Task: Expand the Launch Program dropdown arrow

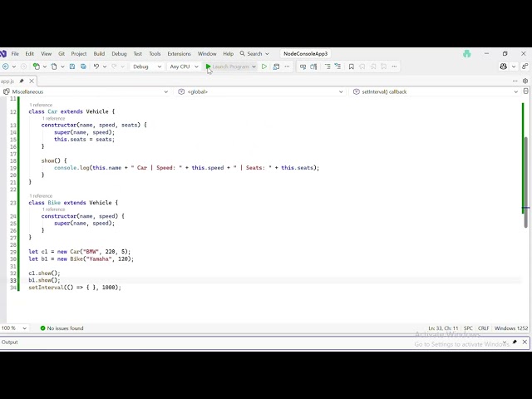Action: [x=254, y=66]
